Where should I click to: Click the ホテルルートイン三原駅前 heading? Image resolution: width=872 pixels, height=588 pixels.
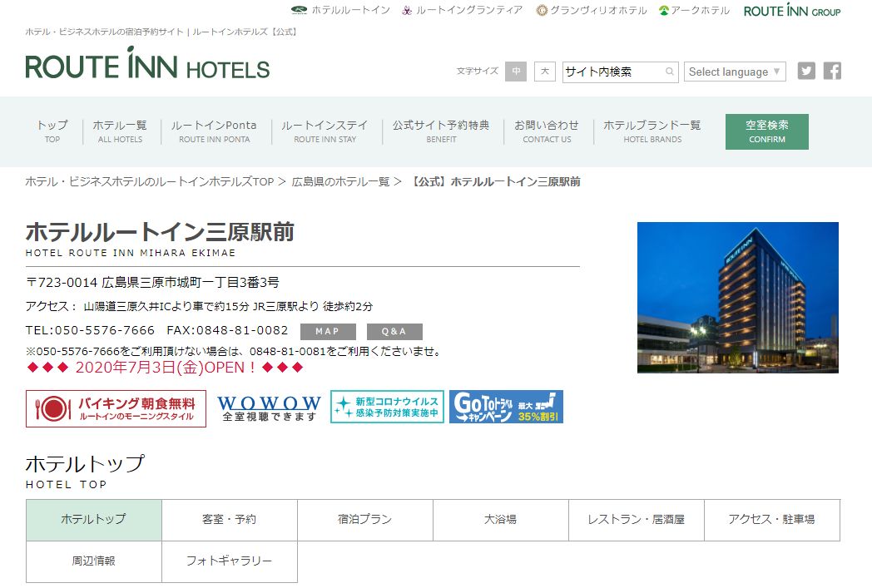160,232
